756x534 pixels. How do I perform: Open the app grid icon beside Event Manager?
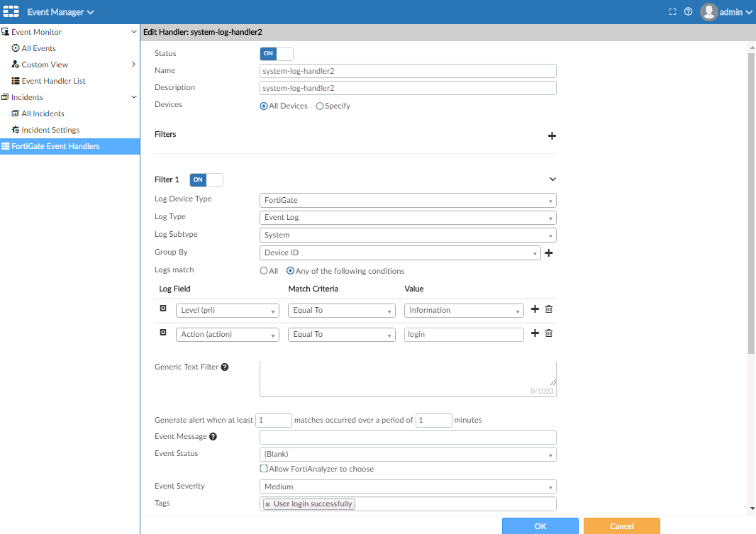pyautogui.click(x=11, y=11)
